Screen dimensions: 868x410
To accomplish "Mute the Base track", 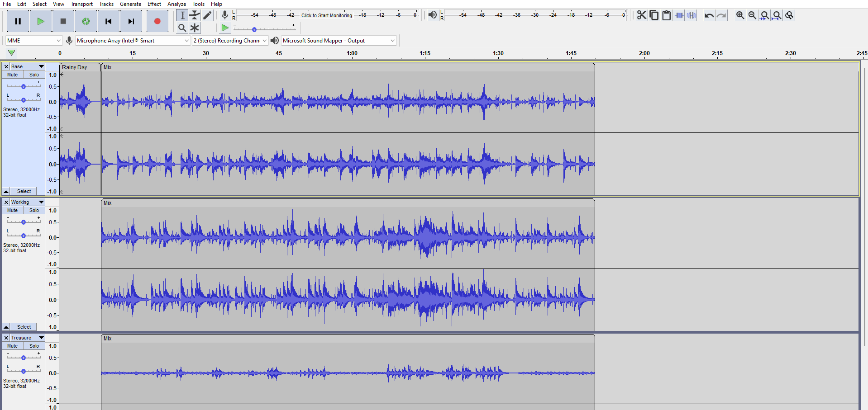I will point(13,75).
